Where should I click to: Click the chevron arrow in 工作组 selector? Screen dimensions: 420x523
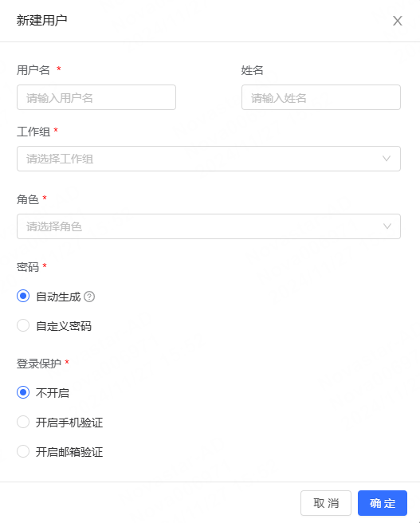pyautogui.click(x=387, y=159)
